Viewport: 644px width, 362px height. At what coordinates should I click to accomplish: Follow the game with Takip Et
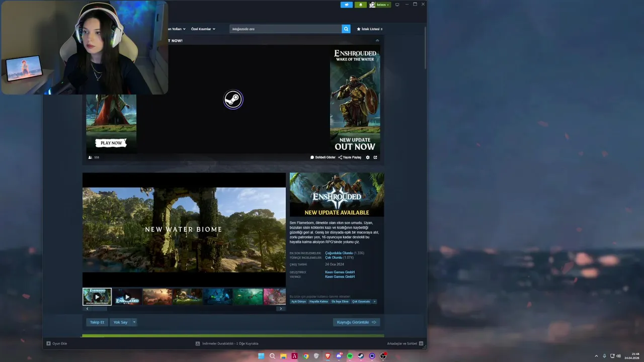point(97,322)
